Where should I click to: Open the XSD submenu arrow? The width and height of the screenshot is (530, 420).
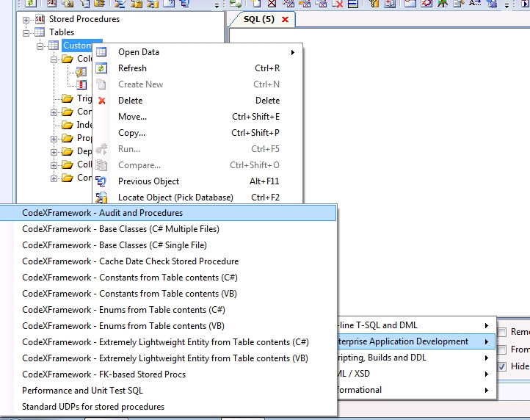(487, 374)
